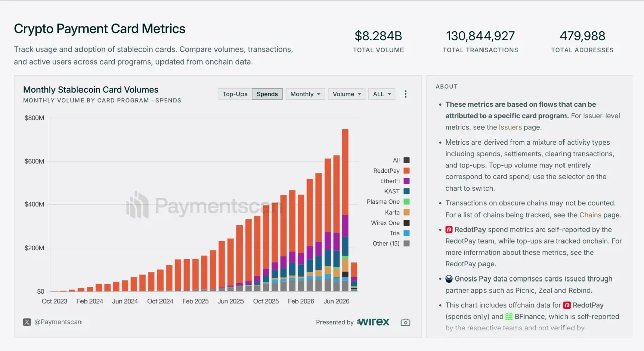Screen dimensions: 644x351
Task: Open the Monthly interval dropdown
Action: click(305, 94)
